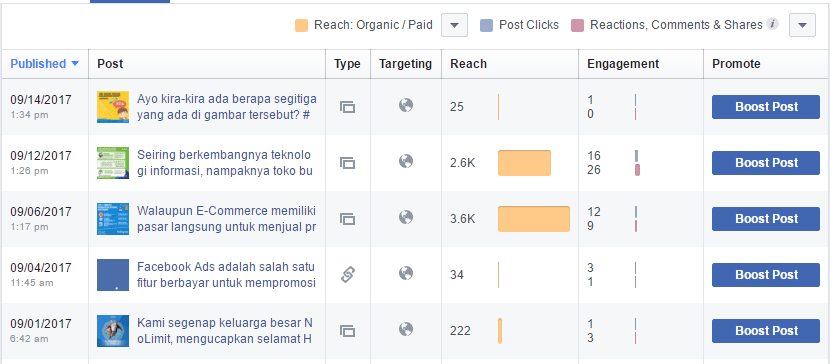Image resolution: width=830 pixels, height=364 pixels.
Task: Boost the 09/14/2017 segitiga post
Action: 766,107
